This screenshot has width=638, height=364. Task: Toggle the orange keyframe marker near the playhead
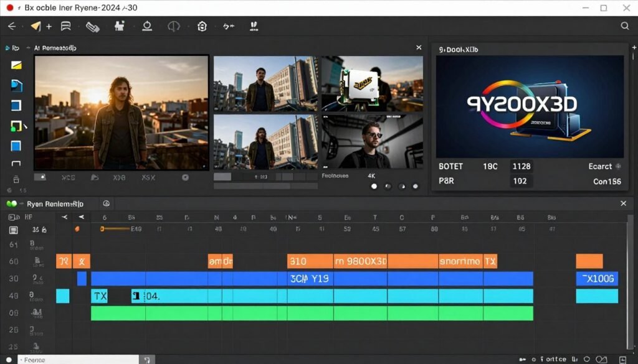click(77, 230)
